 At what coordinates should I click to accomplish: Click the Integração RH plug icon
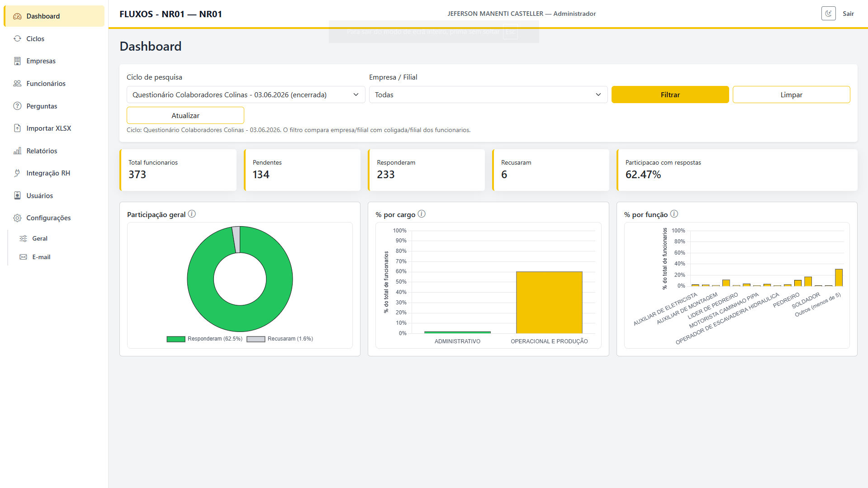click(17, 173)
